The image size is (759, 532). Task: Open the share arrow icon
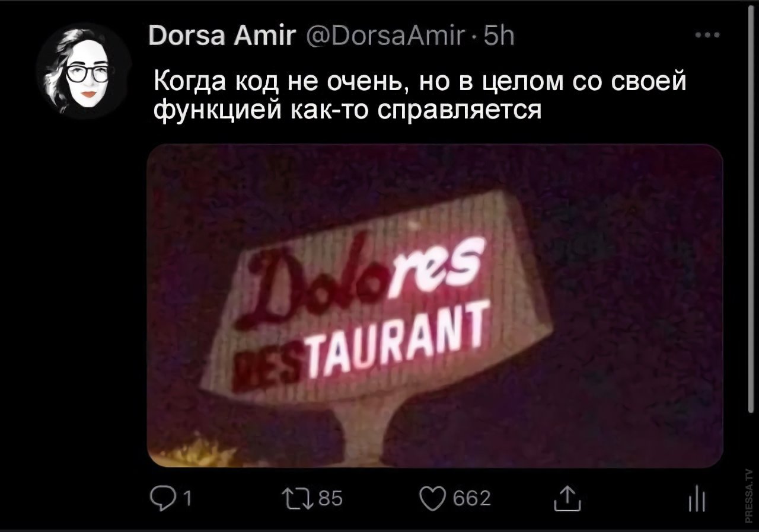[x=566, y=500]
